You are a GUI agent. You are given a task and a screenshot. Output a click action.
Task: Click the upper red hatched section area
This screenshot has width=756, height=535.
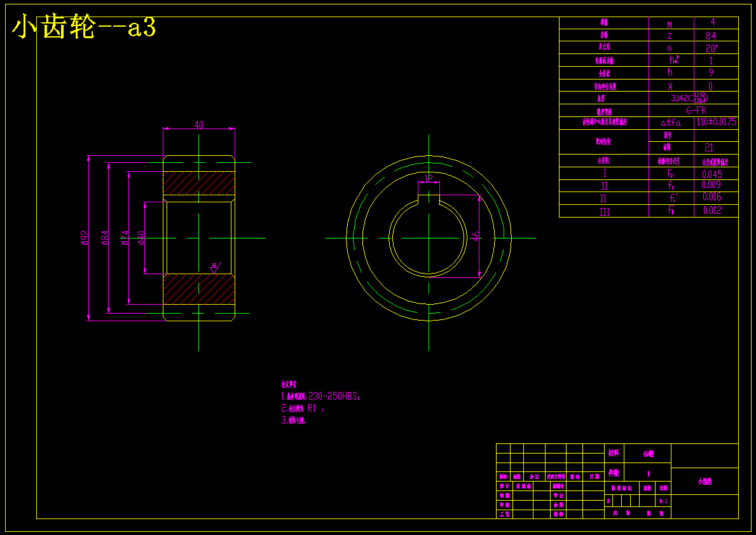(198, 183)
